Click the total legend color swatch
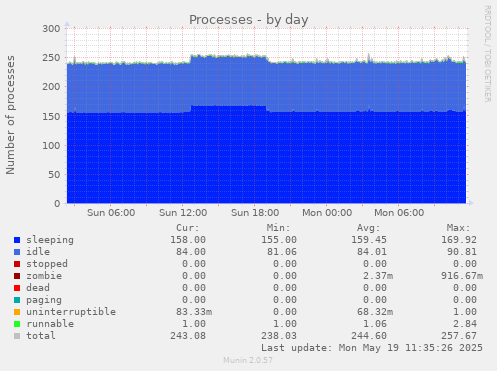 (17, 336)
